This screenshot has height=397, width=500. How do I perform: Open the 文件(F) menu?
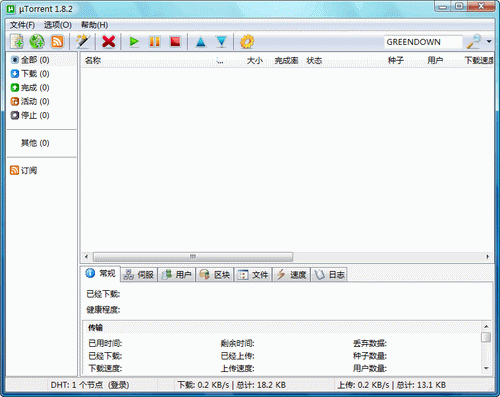(22, 25)
